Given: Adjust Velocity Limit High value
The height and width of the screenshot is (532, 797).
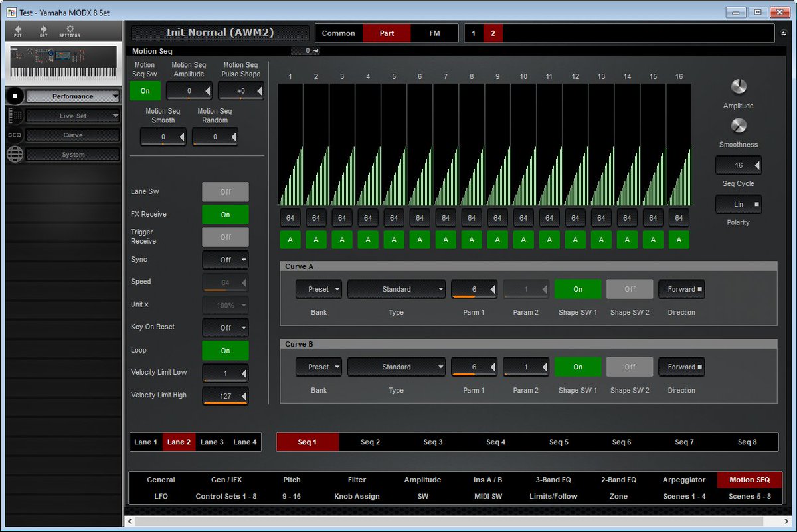Looking at the screenshot, I should [226, 396].
